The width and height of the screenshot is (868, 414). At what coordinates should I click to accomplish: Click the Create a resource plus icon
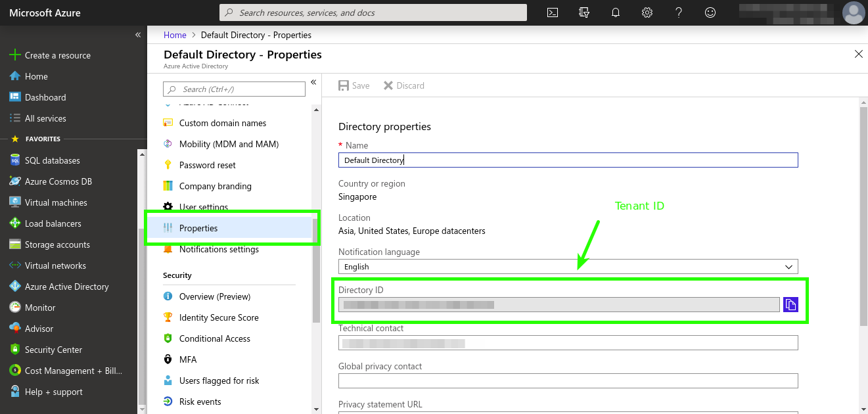[15, 55]
